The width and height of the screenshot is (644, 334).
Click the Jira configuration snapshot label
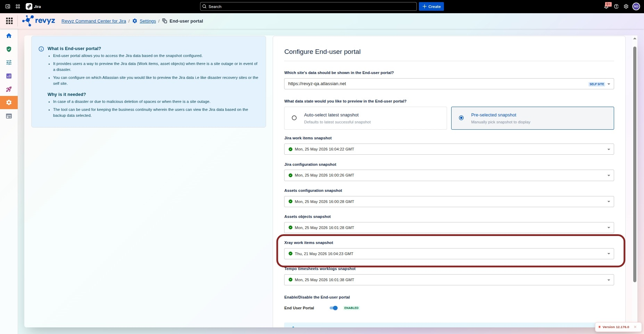310,164
